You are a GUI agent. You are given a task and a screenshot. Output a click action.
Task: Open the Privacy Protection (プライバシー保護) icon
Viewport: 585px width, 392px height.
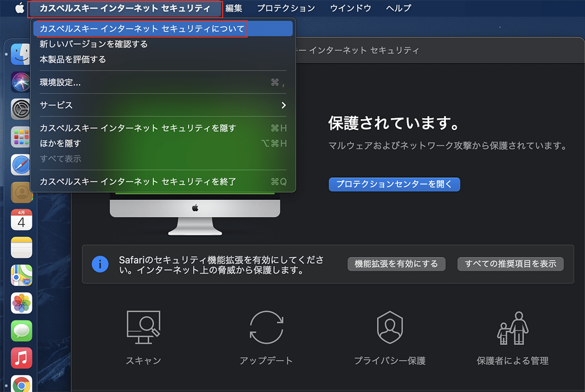(390, 327)
